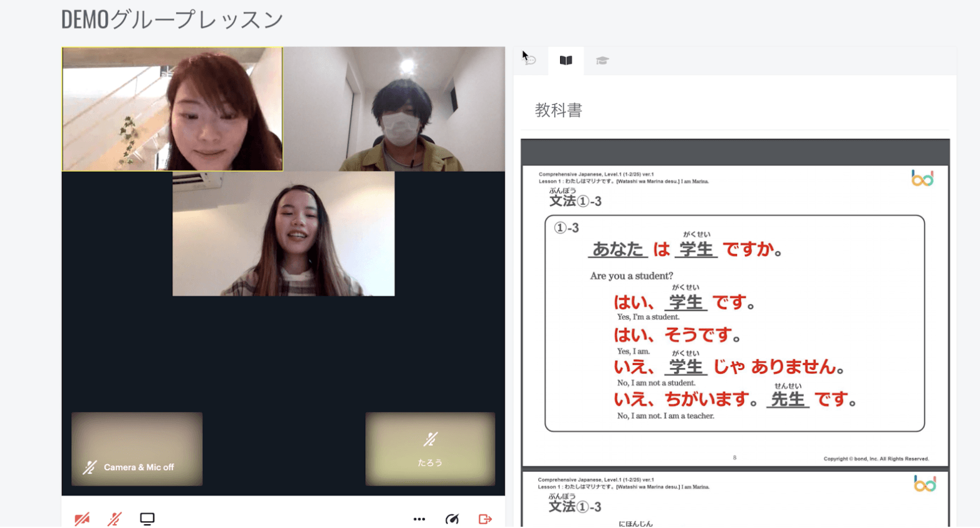Select the centered participant video tile

[x=283, y=233]
